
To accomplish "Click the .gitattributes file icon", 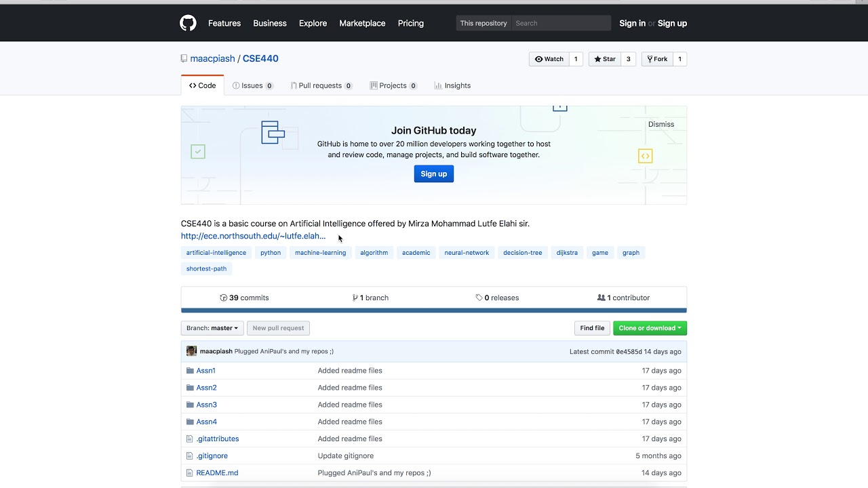I will click(190, 439).
